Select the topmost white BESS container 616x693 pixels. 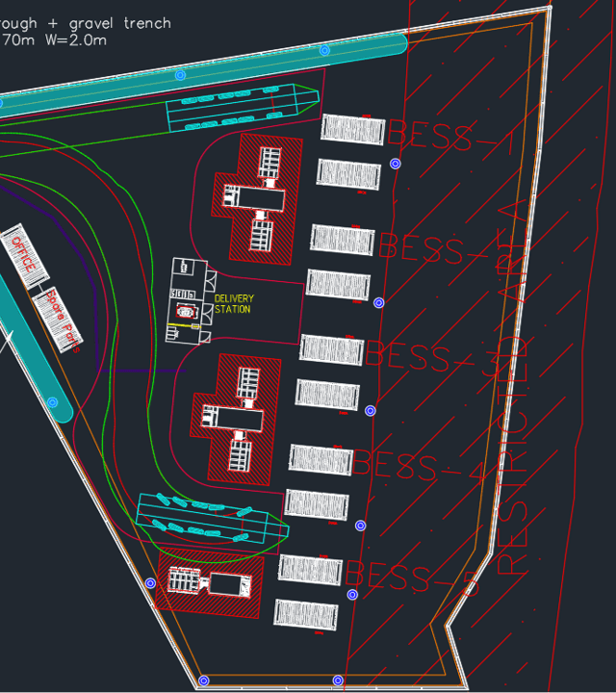352,129
